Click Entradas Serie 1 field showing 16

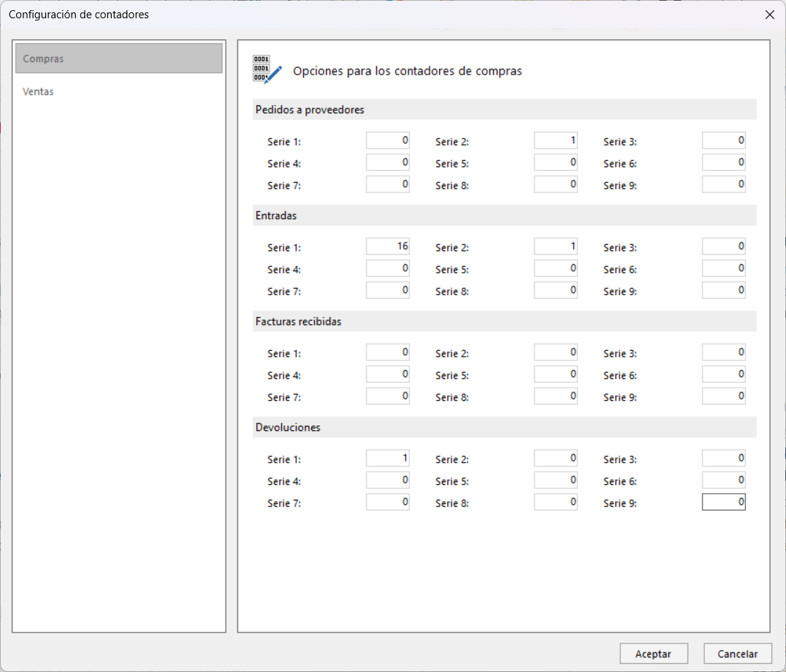coord(387,246)
